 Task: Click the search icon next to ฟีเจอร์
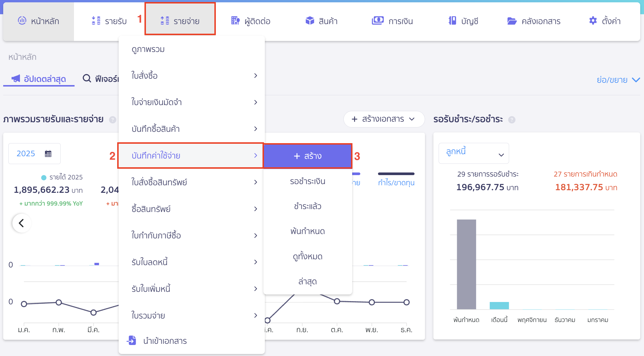pyautogui.click(x=86, y=78)
